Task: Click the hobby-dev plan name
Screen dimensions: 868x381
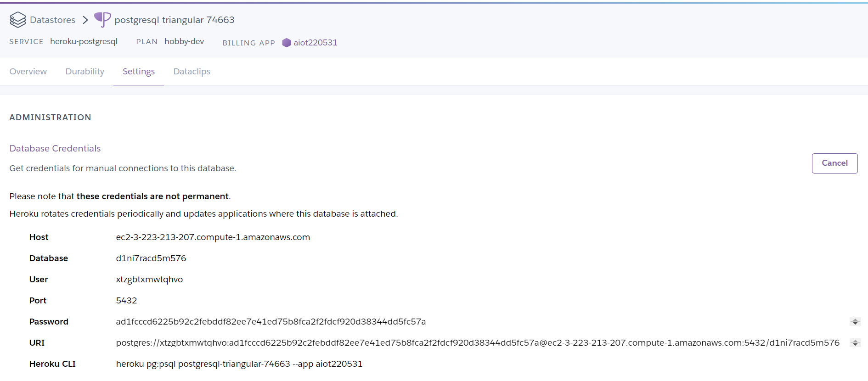Action: 184,41
